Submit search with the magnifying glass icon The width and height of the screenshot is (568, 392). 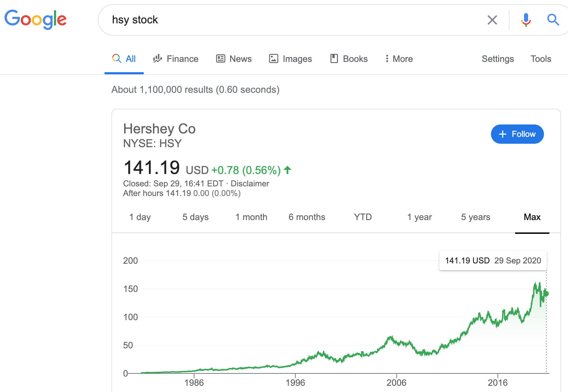tap(553, 20)
